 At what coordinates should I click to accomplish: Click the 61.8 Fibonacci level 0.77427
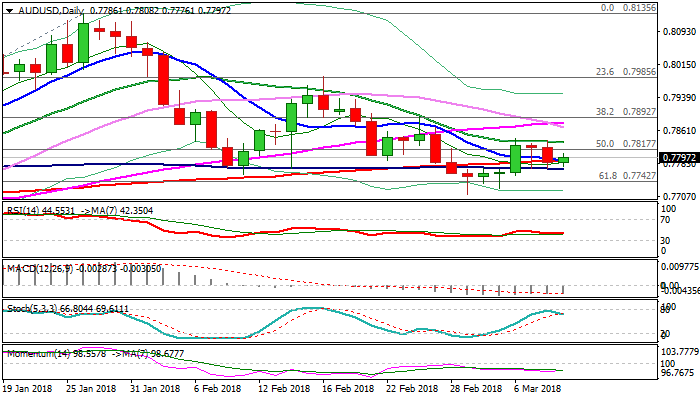pyautogui.click(x=627, y=175)
